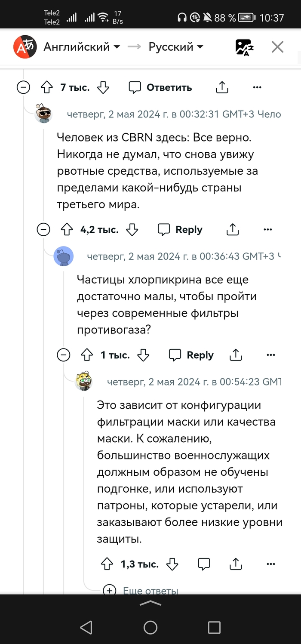Tap Reply under the CBRN comment

181,230
